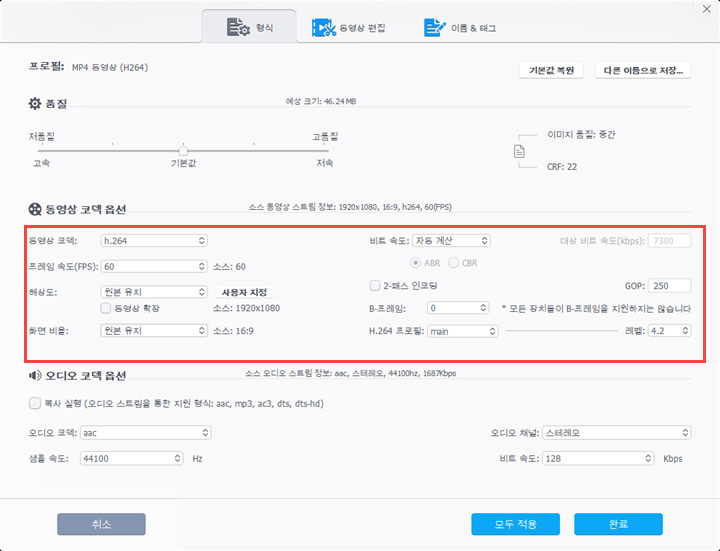Open the H.264 프로필 main dropdown
Screen dimensions: 720x551
click(462, 331)
